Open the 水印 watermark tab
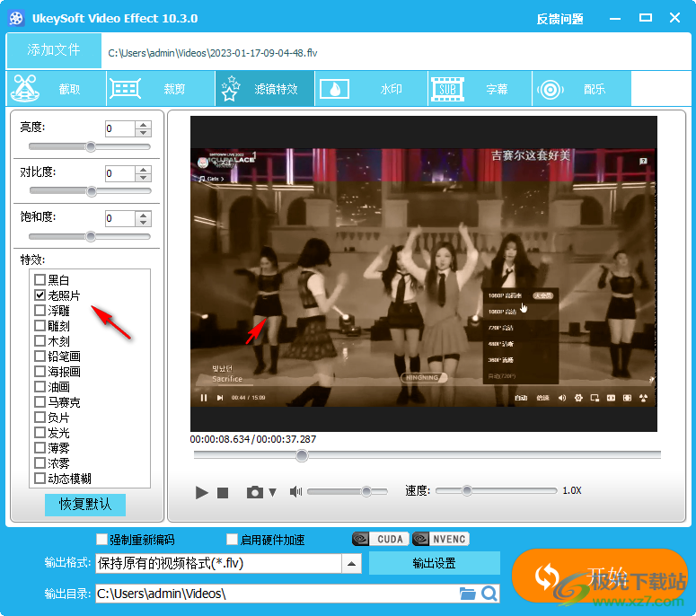Viewport: 696px width, 616px height. 371,88
